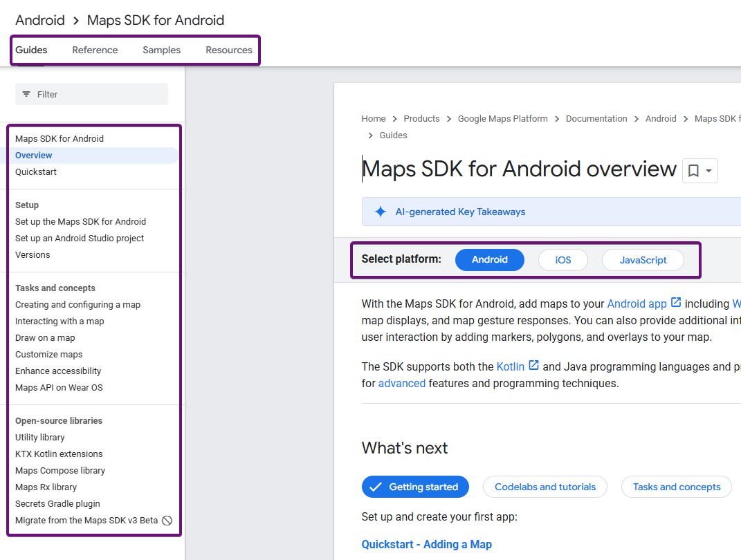Switch to the Reference tab

pyautogui.click(x=94, y=49)
